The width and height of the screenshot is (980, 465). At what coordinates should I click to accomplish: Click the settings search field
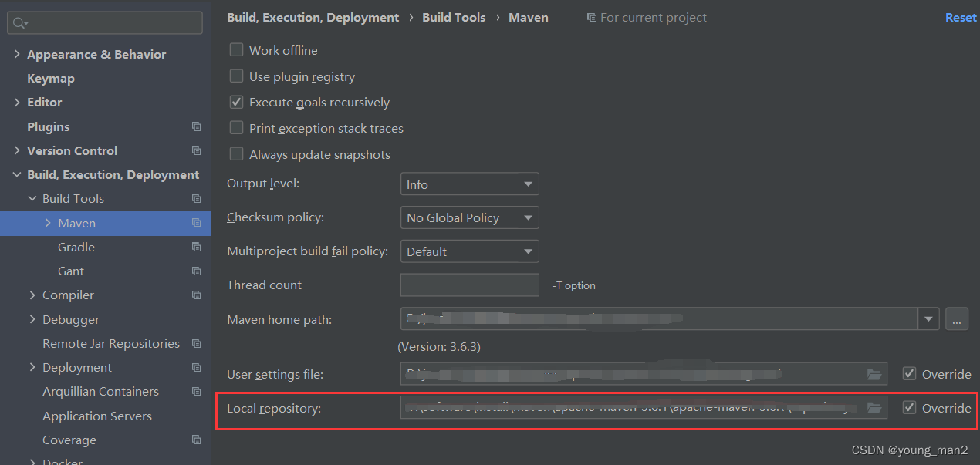tap(105, 23)
